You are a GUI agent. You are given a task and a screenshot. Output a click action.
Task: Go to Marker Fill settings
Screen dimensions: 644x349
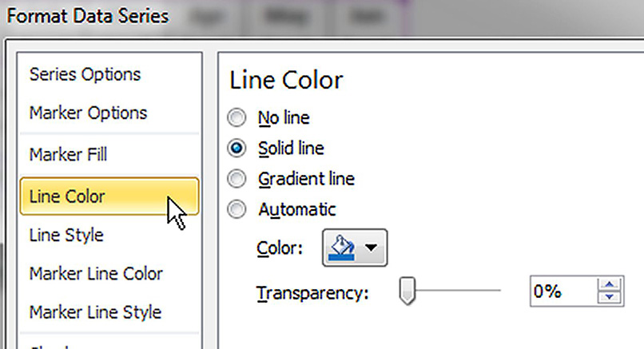tap(68, 154)
